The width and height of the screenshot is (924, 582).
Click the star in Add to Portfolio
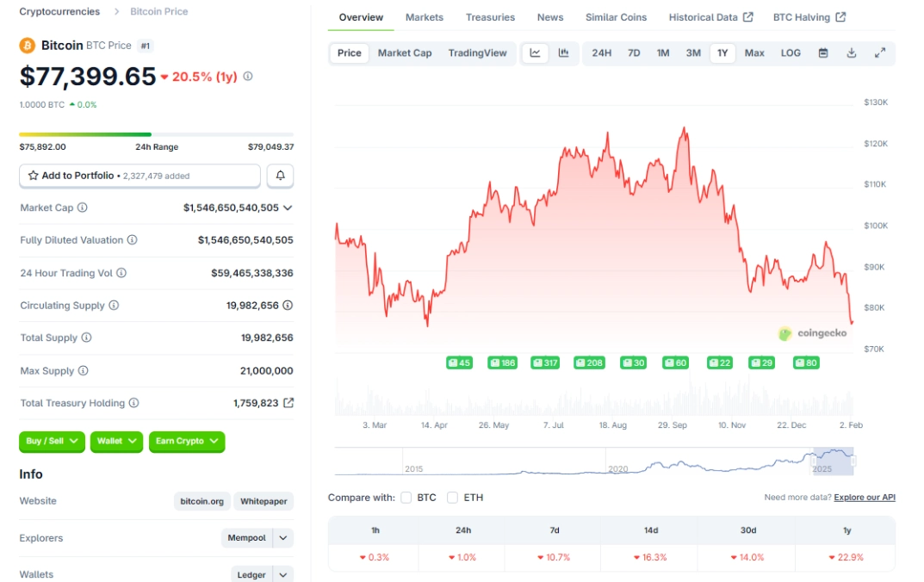pos(34,176)
